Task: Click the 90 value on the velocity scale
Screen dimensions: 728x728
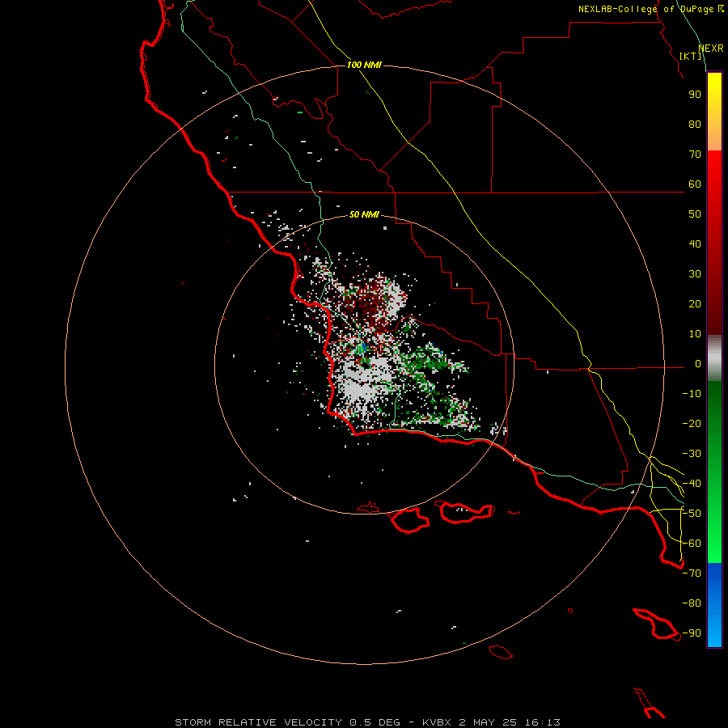Action: click(695, 95)
